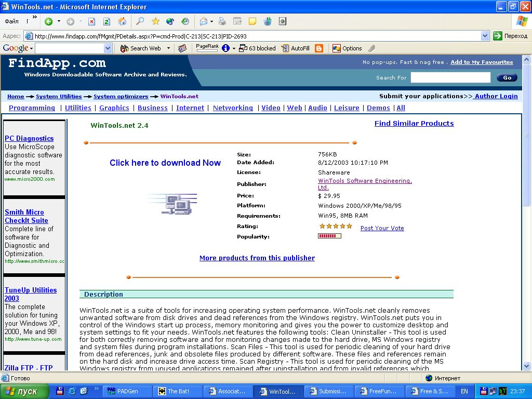Print the page with the printer icon
Screen dimensions: 532x399
click(222, 21)
